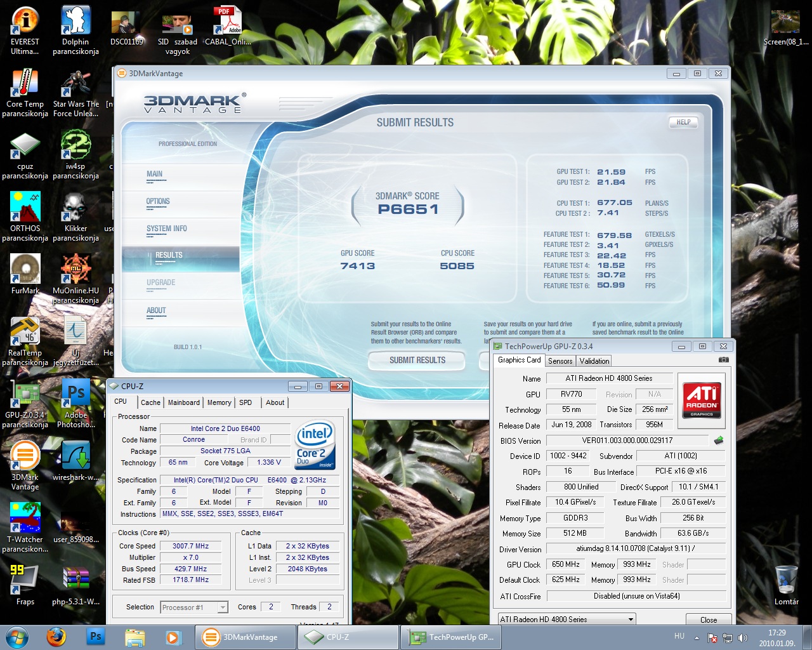Click the ATI Radeon Graphics logo in GPU-Z
This screenshot has height=650, width=812.
click(x=702, y=399)
